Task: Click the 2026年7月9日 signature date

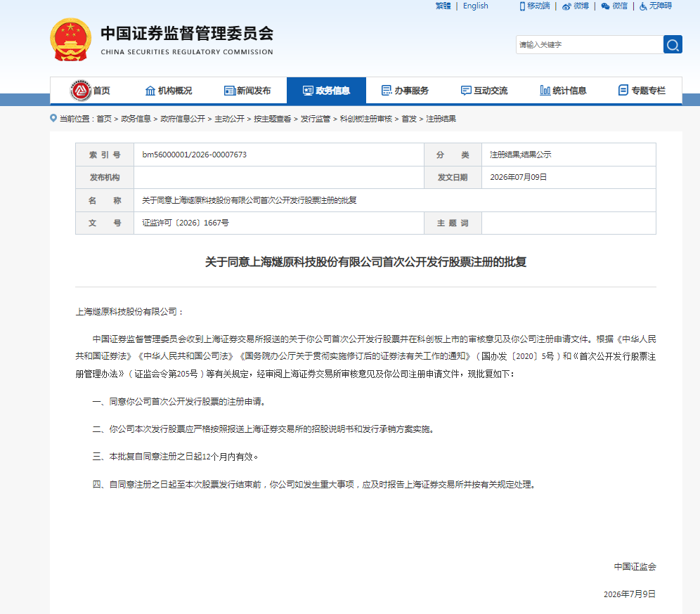Action: [630, 594]
